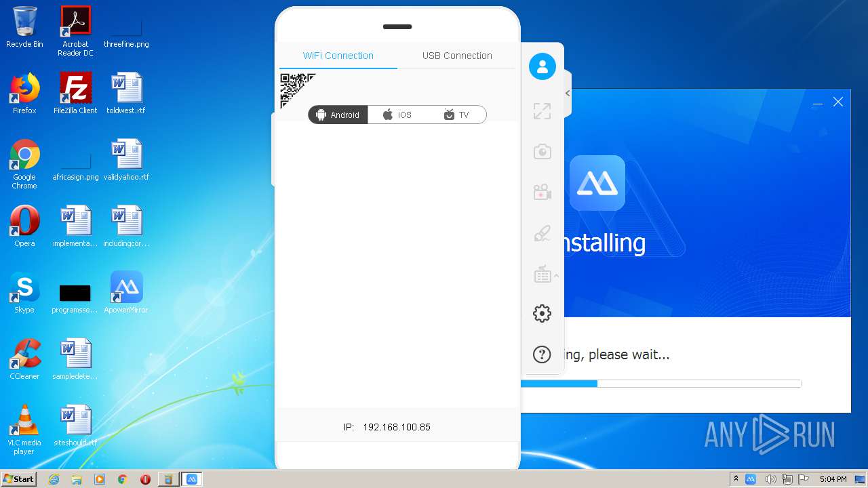The height and width of the screenshot is (488, 868).
Task: Open the Opera desktop shortcut
Action: coord(24,226)
